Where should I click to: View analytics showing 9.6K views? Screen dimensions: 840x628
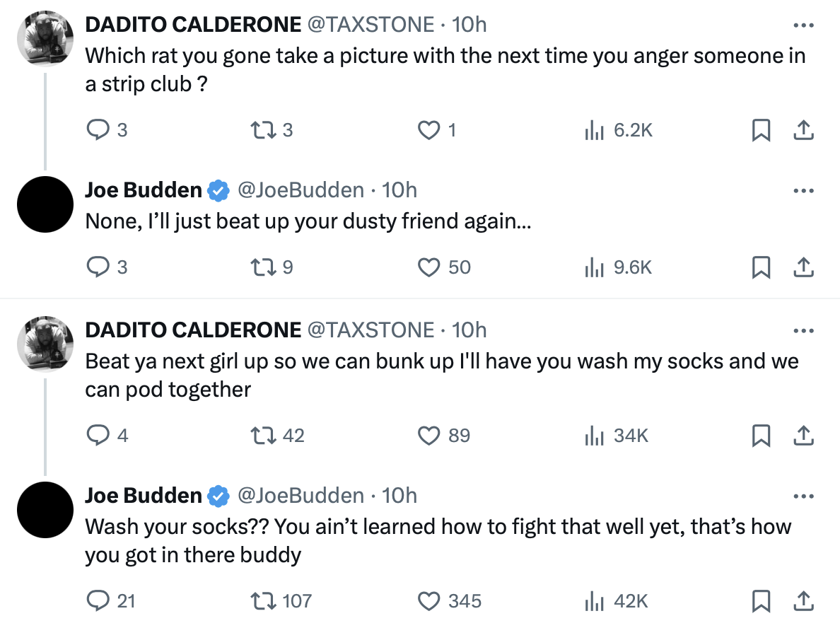618,267
